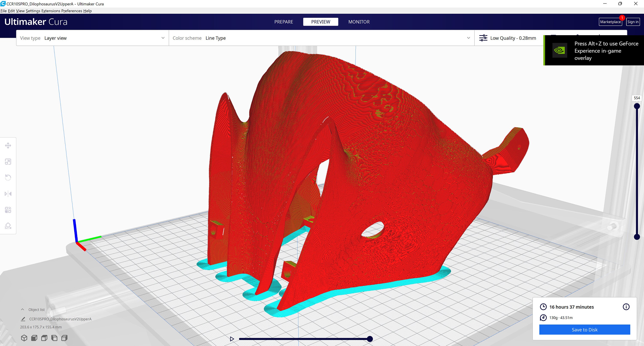
Task: Click the model dimensions 203.6 x 175.7 x 155.4 mm
Action: coord(41,327)
